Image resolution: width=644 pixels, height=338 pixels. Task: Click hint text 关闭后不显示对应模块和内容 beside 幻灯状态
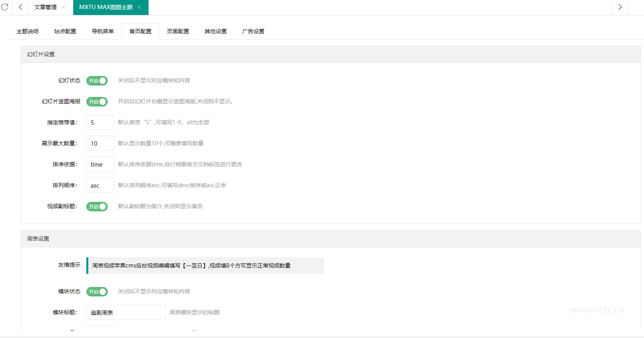[154, 80]
